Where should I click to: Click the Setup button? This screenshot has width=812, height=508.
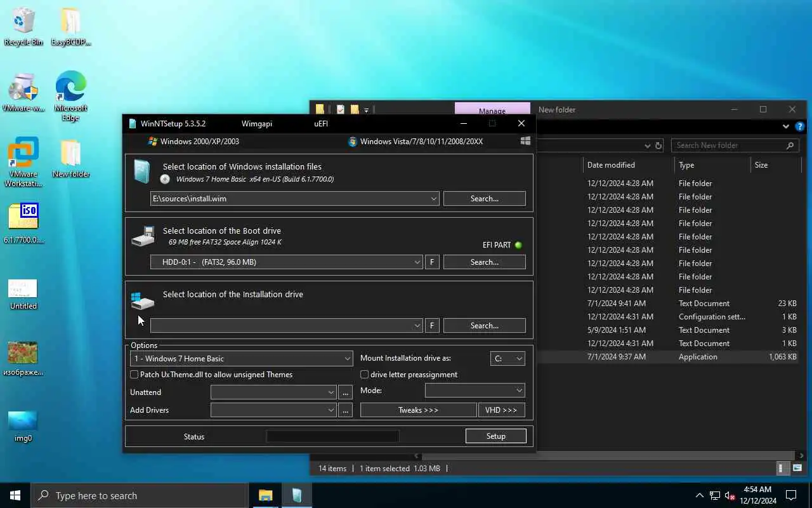[496, 436]
